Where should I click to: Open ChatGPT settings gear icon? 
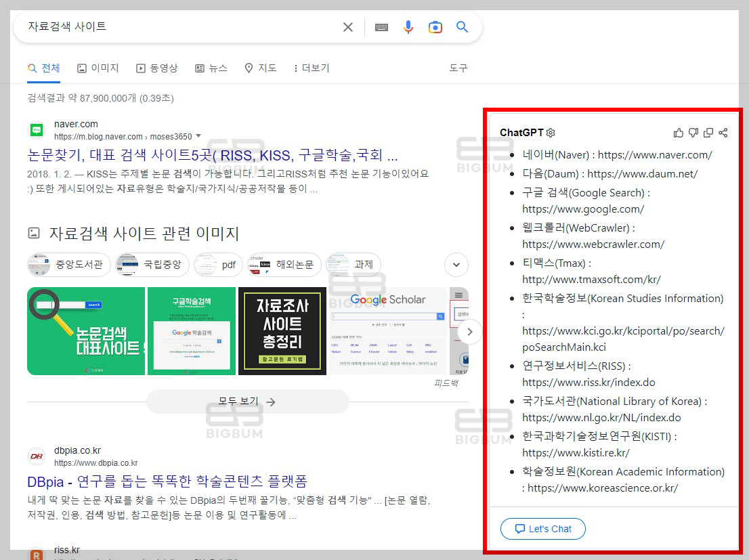tap(551, 132)
